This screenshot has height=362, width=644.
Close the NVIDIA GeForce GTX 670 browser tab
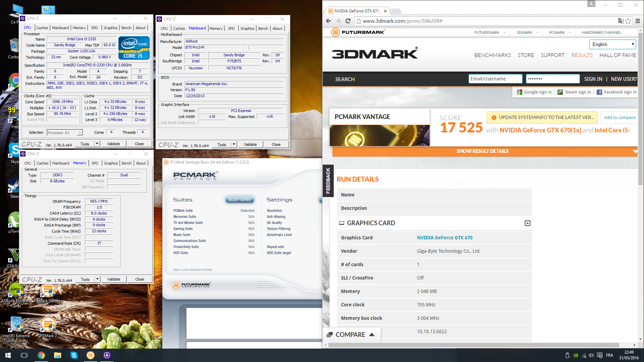(x=385, y=11)
